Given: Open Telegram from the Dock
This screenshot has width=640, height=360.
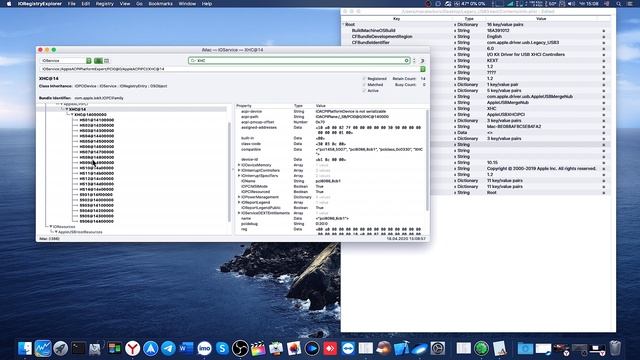Looking at the screenshot, I should [x=168, y=348].
